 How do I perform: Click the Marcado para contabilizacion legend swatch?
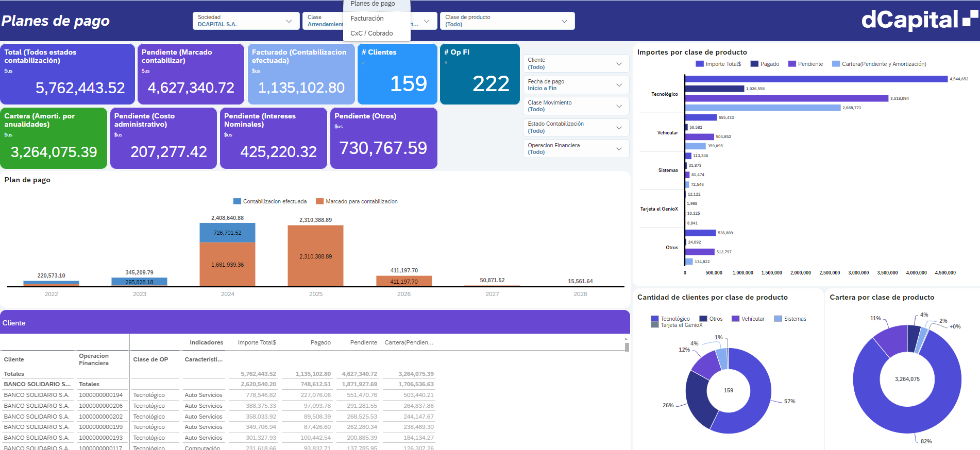(x=319, y=201)
